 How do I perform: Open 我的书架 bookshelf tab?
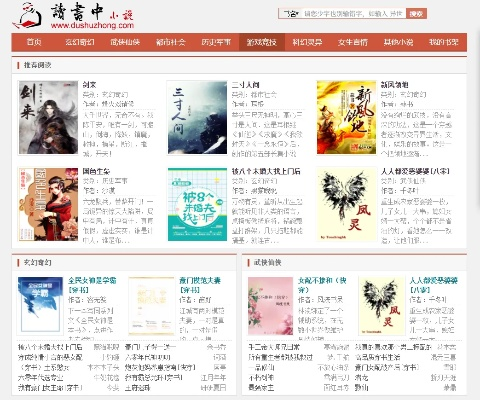click(444, 42)
